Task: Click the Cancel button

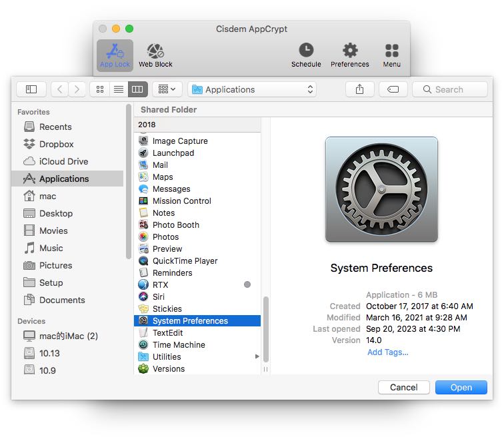Action: pos(404,387)
